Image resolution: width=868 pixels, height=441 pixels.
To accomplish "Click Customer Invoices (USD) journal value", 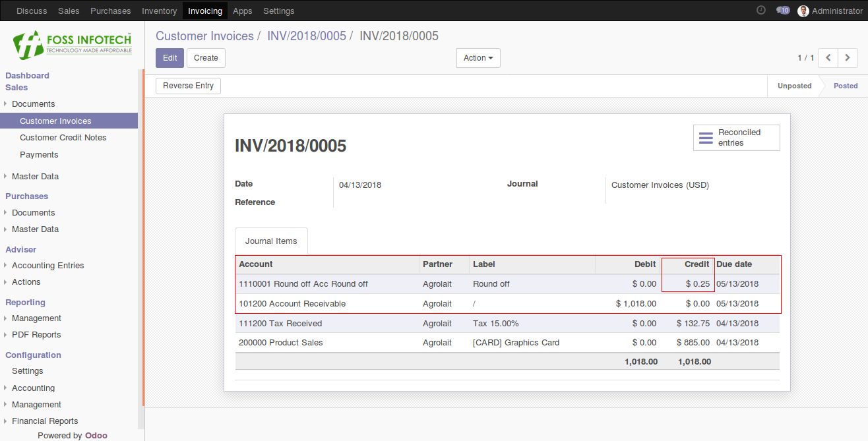I will [x=660, y=185].
